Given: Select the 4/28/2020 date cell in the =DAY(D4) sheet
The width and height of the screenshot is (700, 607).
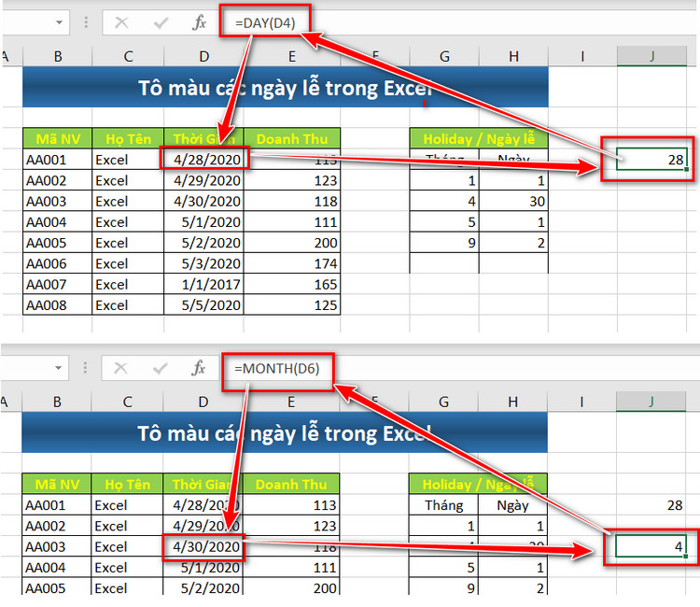Looking at the screenshot, I should click(x=203, y=160).
